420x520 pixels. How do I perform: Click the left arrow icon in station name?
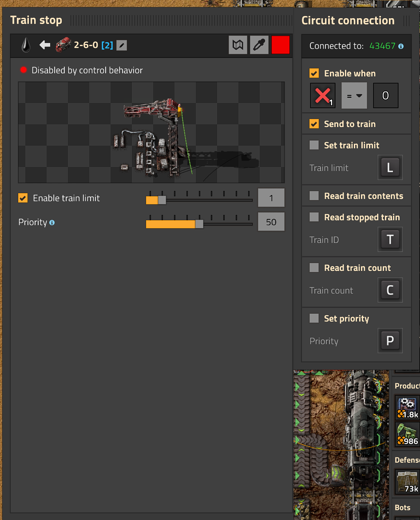pos(45,45)
